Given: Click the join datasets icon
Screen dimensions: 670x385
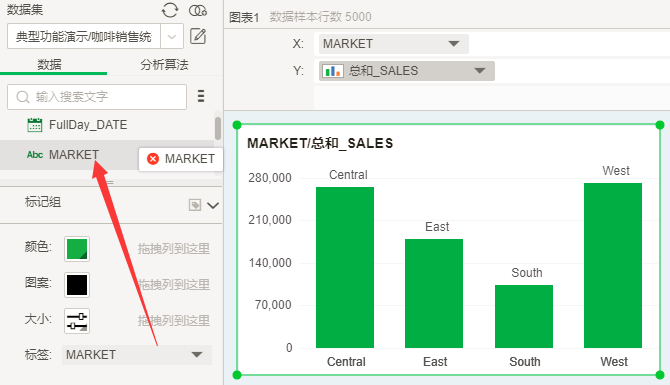Looking at the screenshot, I should 198,10.
